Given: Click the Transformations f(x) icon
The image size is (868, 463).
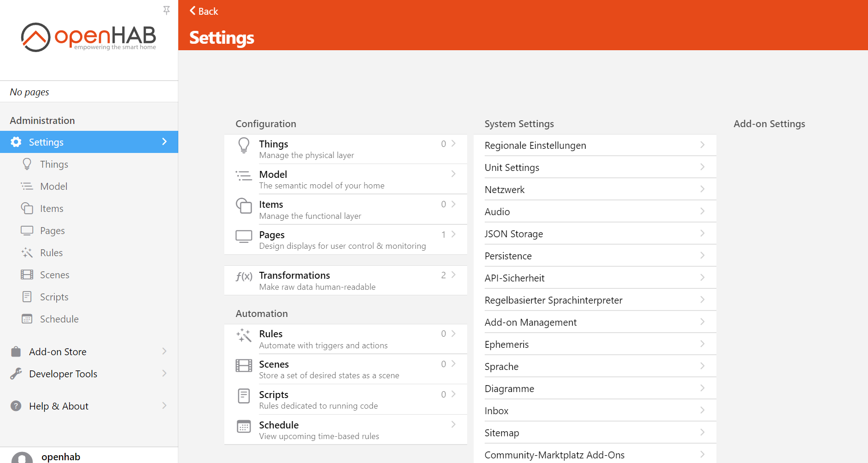Looking at the screenshot, I should (x=243, y=276).
